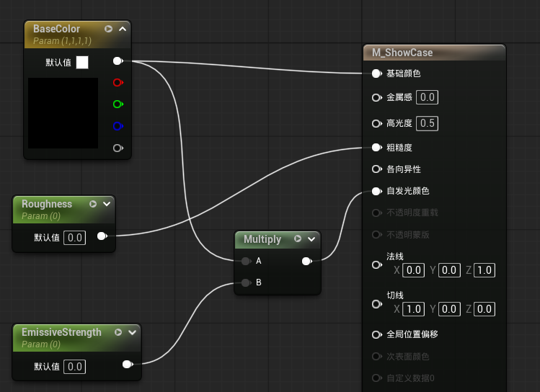Toggle the preview icon on BaseColor node
540x392 pixels.
coord(108,29)
